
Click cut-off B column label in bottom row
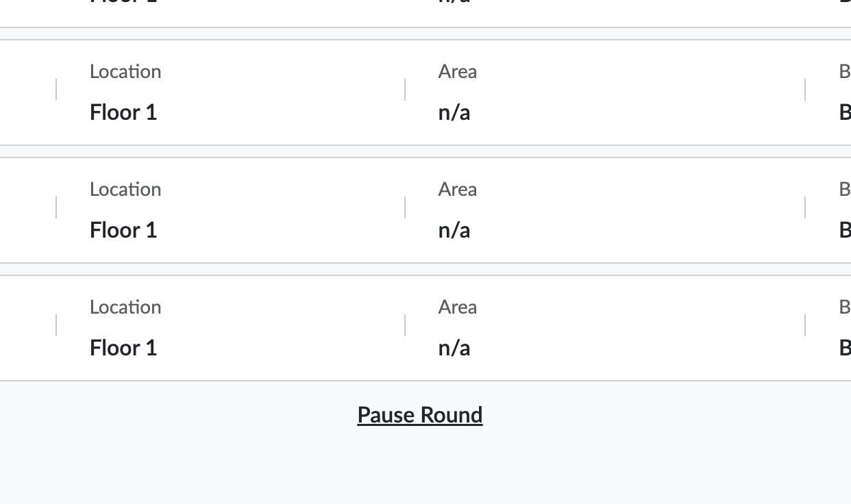pyautogui.click(x=845, y=307)
